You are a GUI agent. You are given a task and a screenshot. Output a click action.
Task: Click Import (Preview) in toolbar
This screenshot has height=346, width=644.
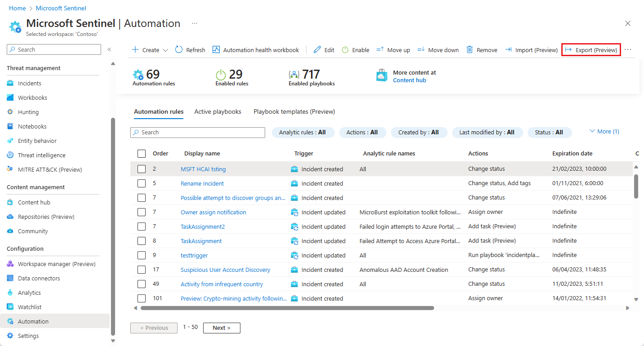531,50
